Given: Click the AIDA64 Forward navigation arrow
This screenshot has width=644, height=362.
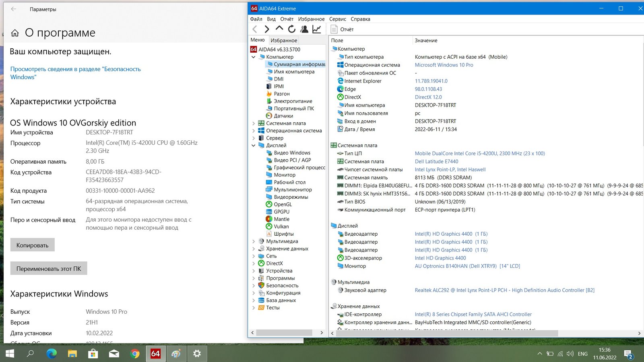Looking at the screenshot, I should (x=266, y=29).
